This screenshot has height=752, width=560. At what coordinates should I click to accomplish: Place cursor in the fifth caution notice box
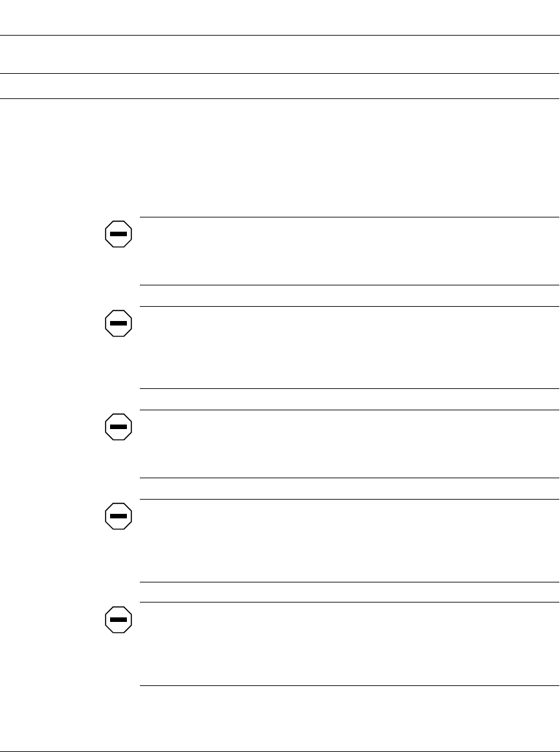[x=349, y=644]
